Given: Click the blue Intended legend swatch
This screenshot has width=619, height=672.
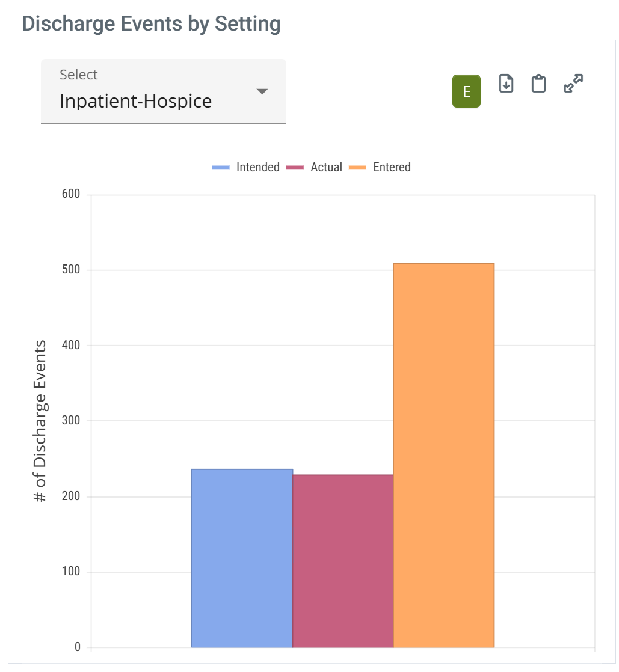Looking at the screenshot, I should click(x=221, y=167).
